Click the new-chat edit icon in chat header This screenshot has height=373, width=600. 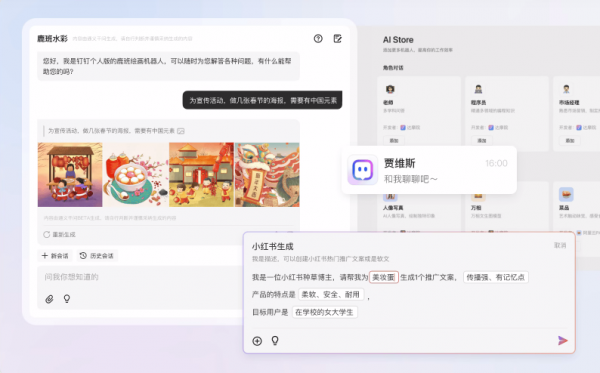click(338, 38)
